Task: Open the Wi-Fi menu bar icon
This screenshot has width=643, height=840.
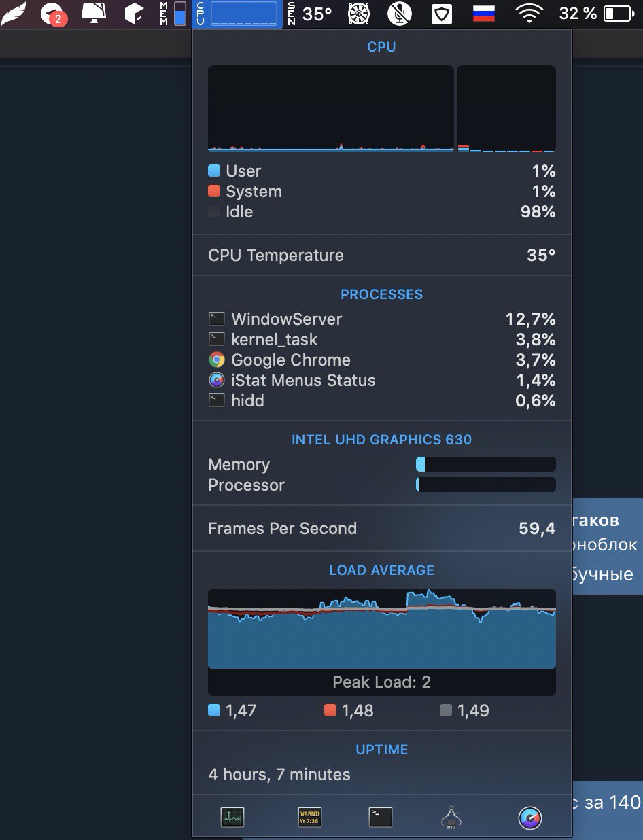Action: pyautogui.click(x=528, y=14)
